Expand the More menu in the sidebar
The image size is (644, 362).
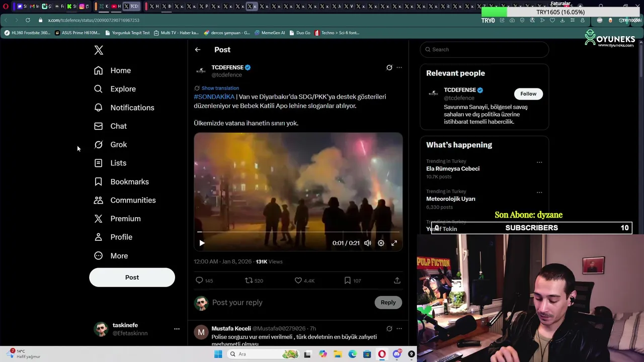[111, 255]
